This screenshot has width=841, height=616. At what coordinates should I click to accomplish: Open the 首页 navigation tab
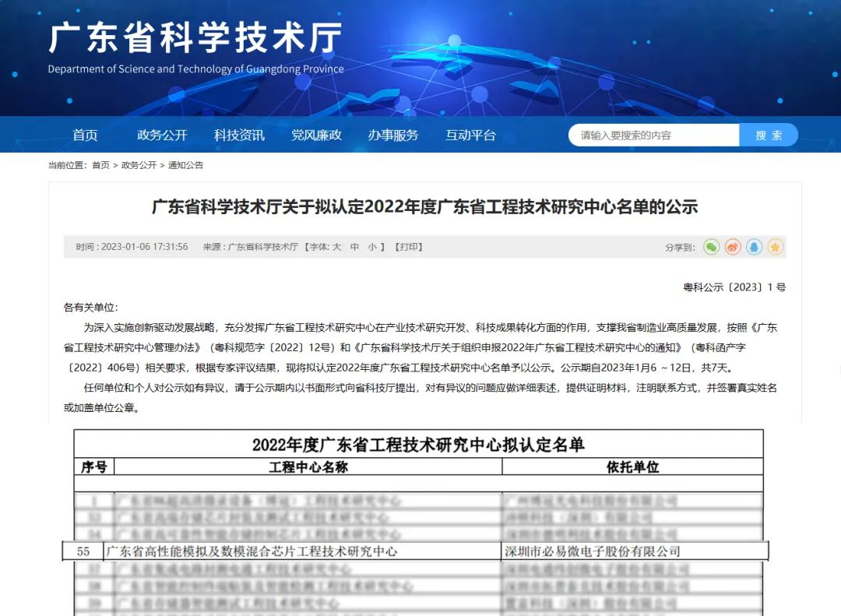(86, 136)
